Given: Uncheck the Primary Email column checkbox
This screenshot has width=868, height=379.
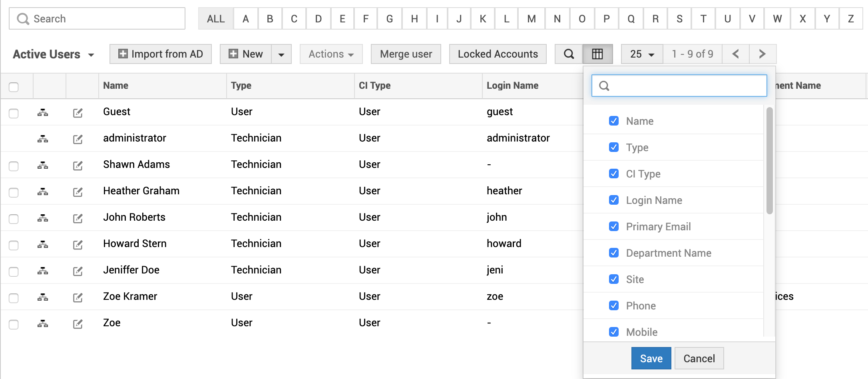Looking at the screenshot, I should click(614, 227).
